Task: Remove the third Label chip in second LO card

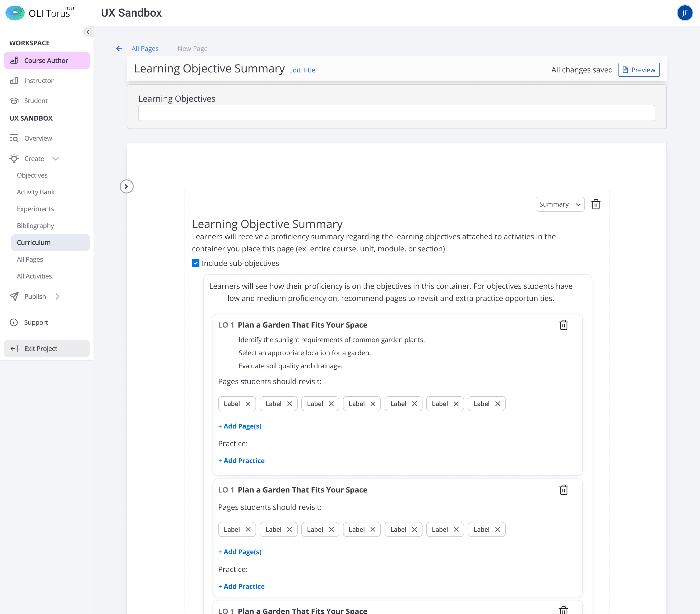Action: 331,529
